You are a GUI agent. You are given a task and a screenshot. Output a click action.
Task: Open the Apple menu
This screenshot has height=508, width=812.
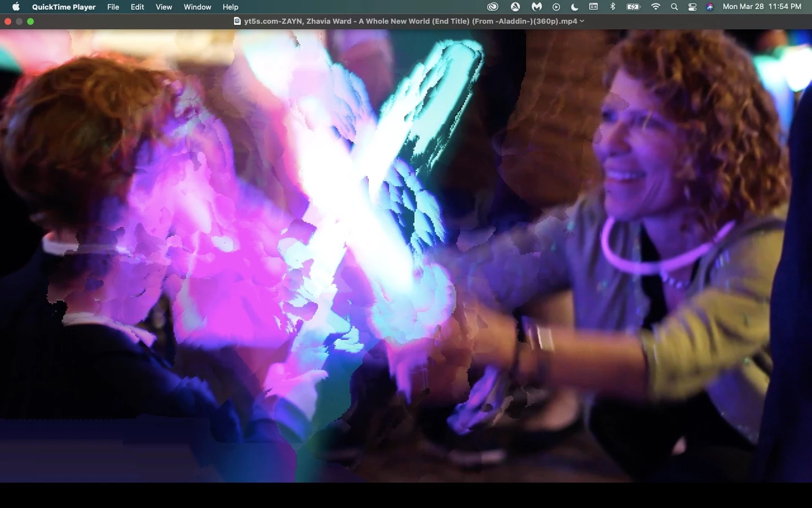click(x=16, y=7)
